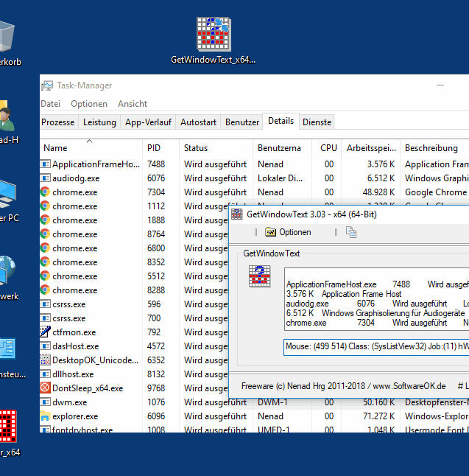Viewport: 469px width, 476px height.
Task: Click the copy icon in GetWindowText toolbar
Action: coord(351,232)
